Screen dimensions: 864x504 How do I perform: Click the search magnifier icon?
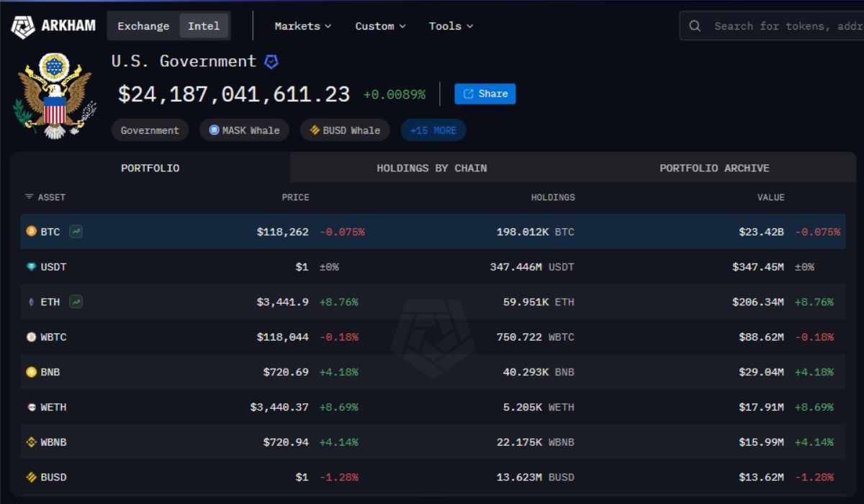coord(695,26)
